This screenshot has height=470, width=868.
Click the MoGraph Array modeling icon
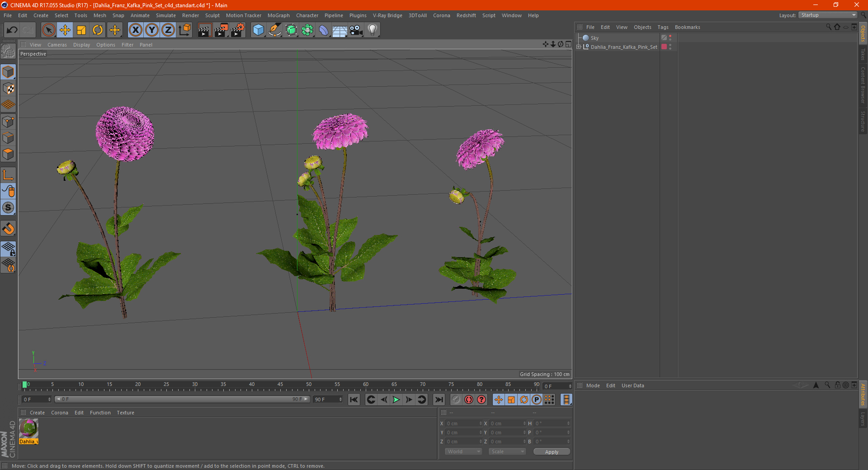[x=307, y=30]
